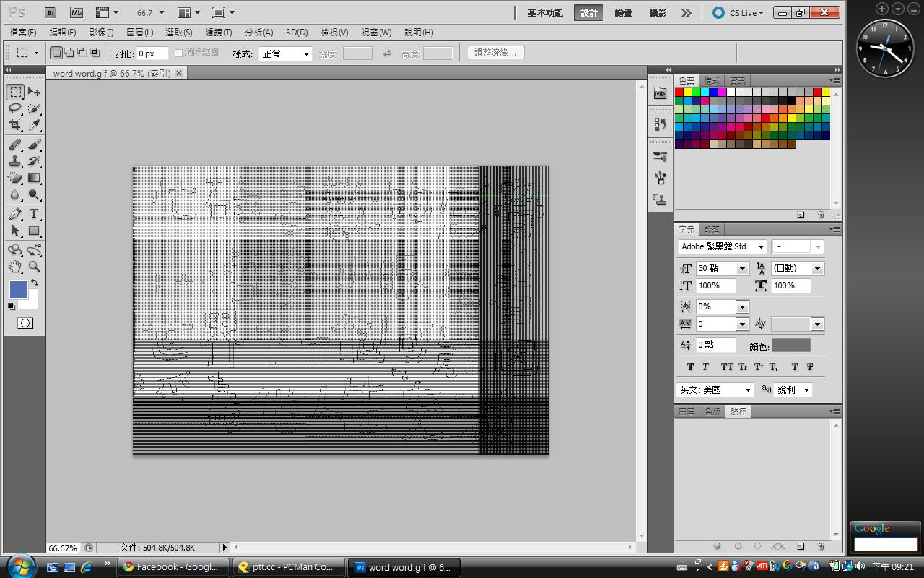This screenshot has width=924, height=578.
Task: Open the anti-aliasing dropdown showing 銳利
Action: pyautogui.click(x=806, y=390)
